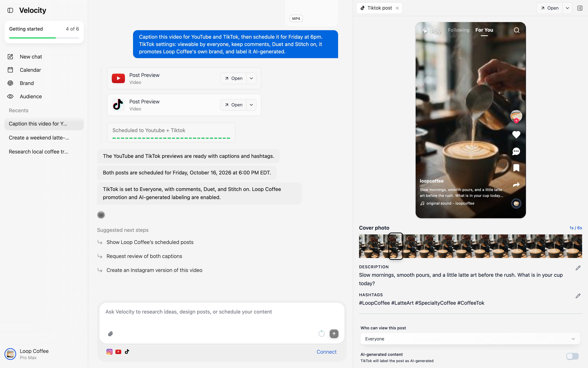
Task: Select Create an Instagram version suggestion
Action: (154, 270)
